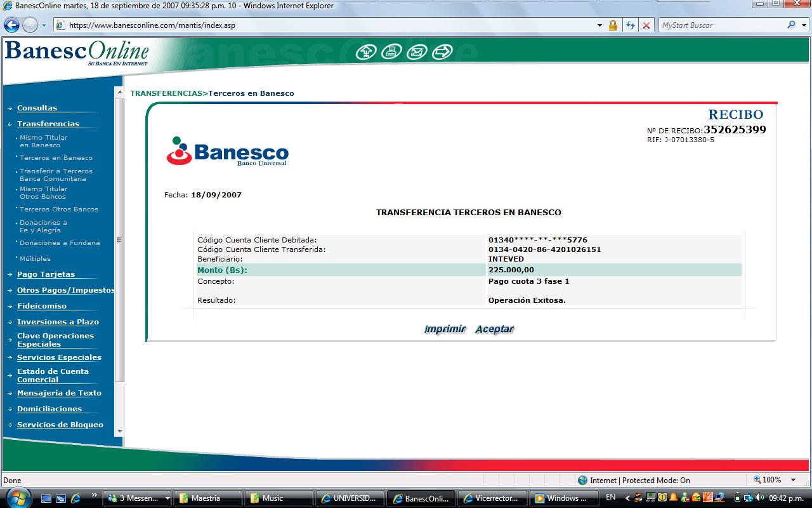Click the orange bell tray icon
Screen dimensions: 812x518
coord(674,498)
